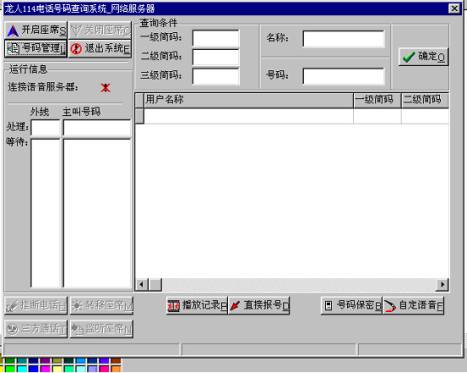Click the disabled 监听座席 button
This screenshot has height=373, width=467.
point(102,329)
